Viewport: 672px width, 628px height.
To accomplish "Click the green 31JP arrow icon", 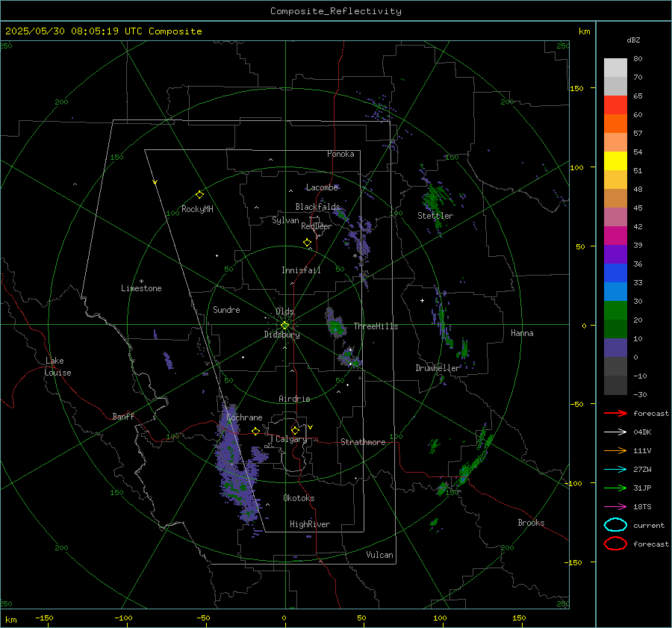I will 615,488.
